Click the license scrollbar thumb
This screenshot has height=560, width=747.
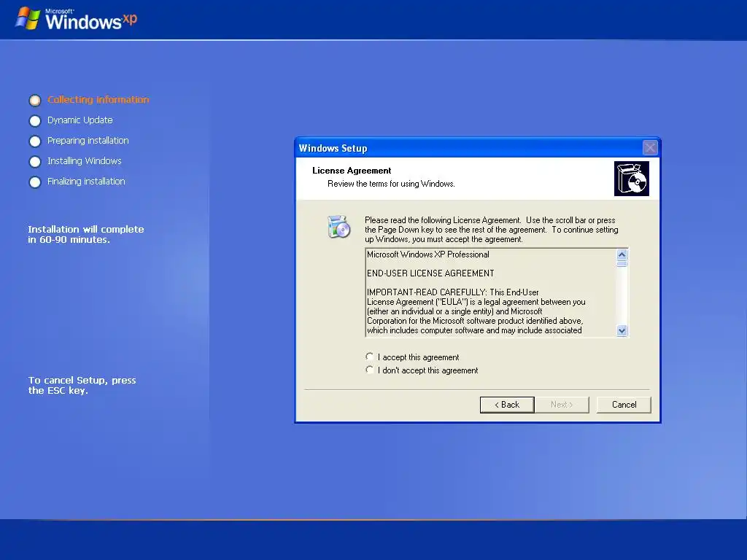622,263
